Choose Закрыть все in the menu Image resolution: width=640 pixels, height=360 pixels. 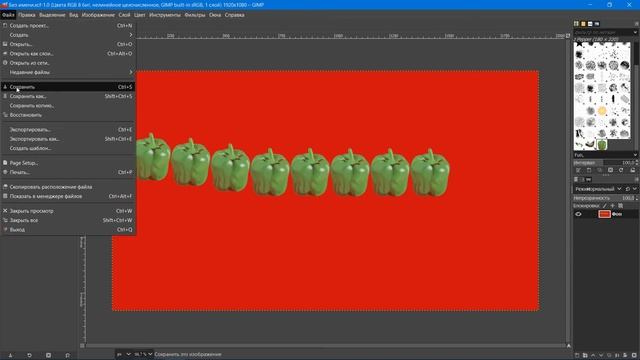68,220
